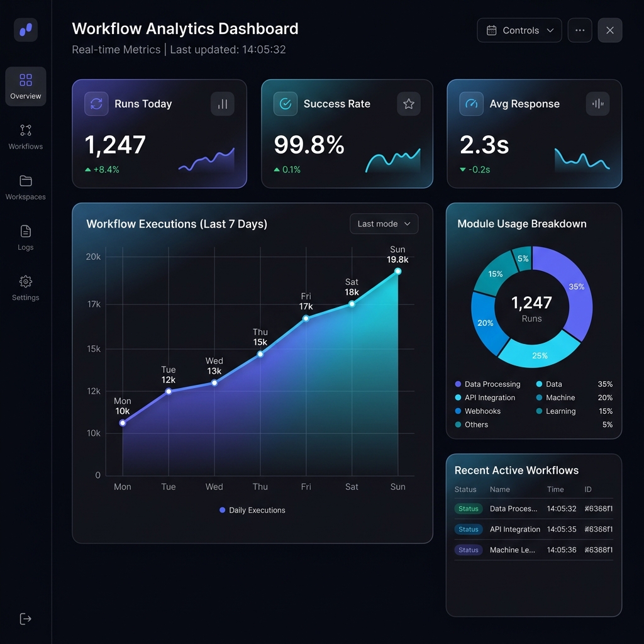
Task: Click the green Status badge for Data Proces...
Action: pos(468,508)
